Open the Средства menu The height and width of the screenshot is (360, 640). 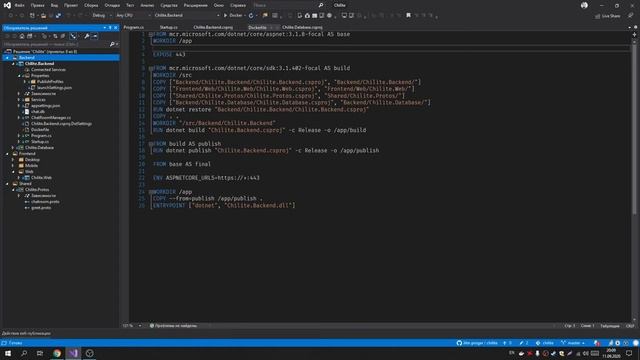pos(169,5)
